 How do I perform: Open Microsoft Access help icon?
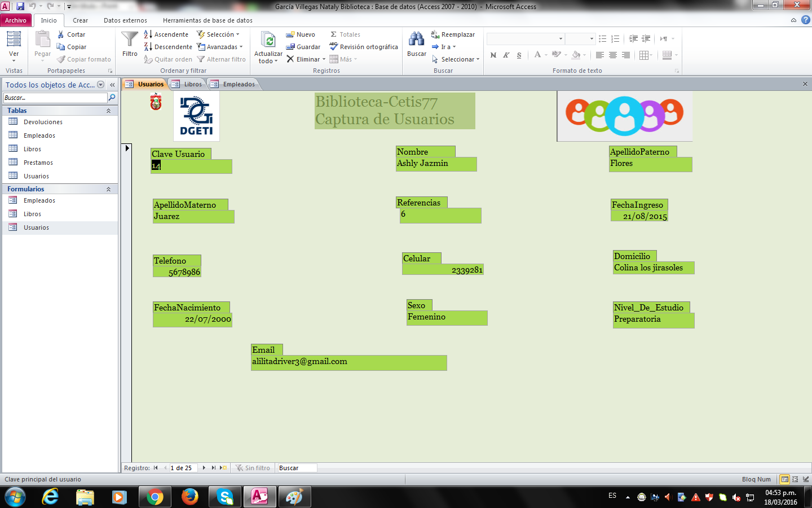[x=805, y=20]
